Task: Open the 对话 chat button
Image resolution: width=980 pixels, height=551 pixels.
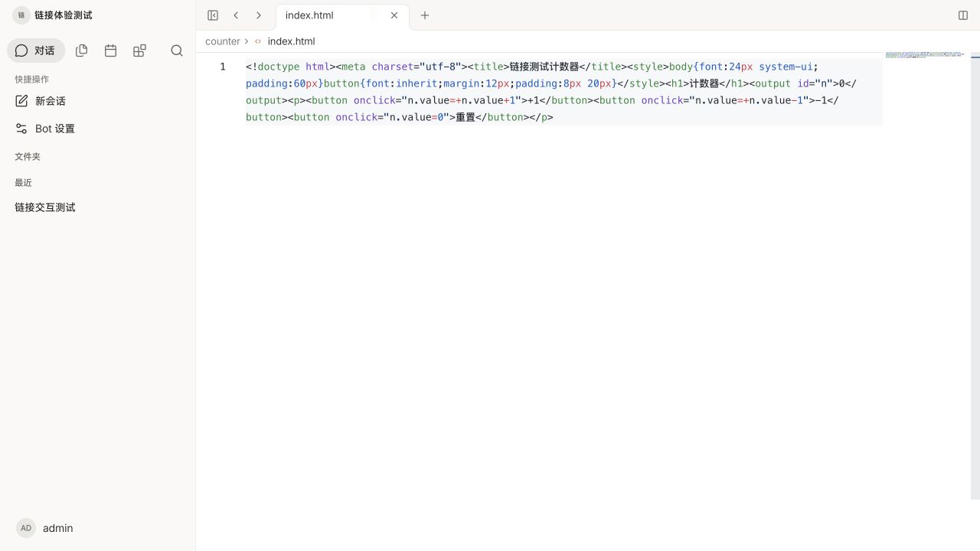Action: (x=36, y=51)
